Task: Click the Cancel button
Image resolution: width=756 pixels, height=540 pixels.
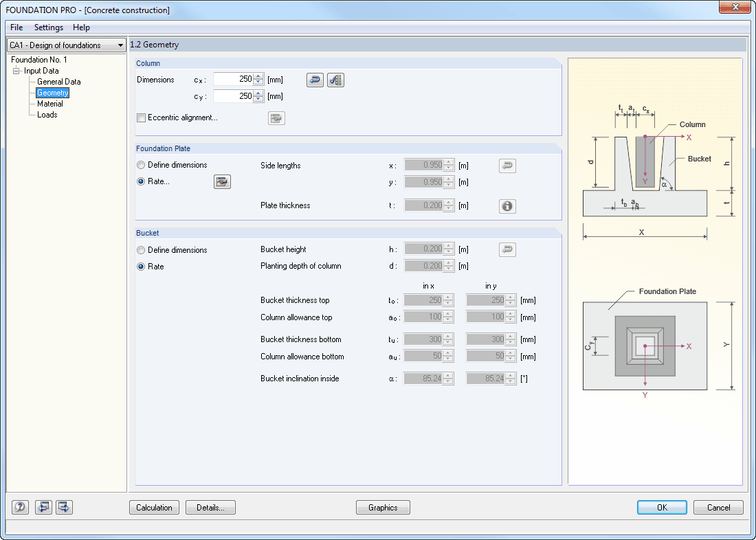Action: click(718, 507)
